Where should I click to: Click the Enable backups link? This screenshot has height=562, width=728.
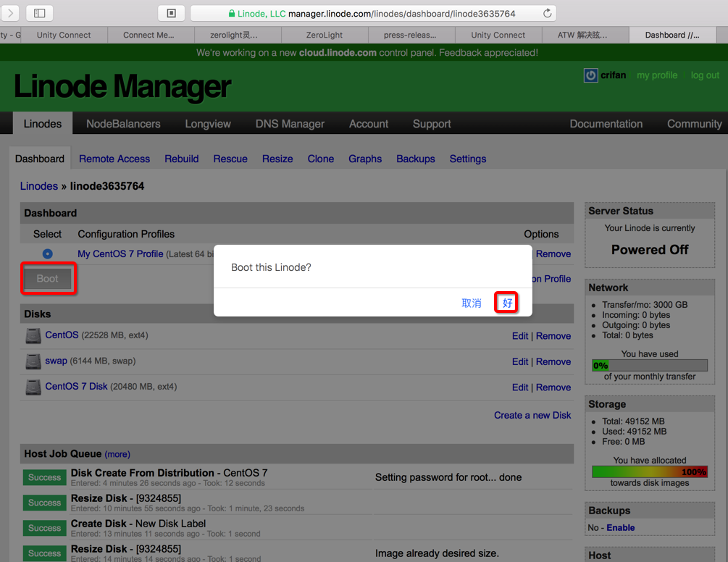point(620,528)
